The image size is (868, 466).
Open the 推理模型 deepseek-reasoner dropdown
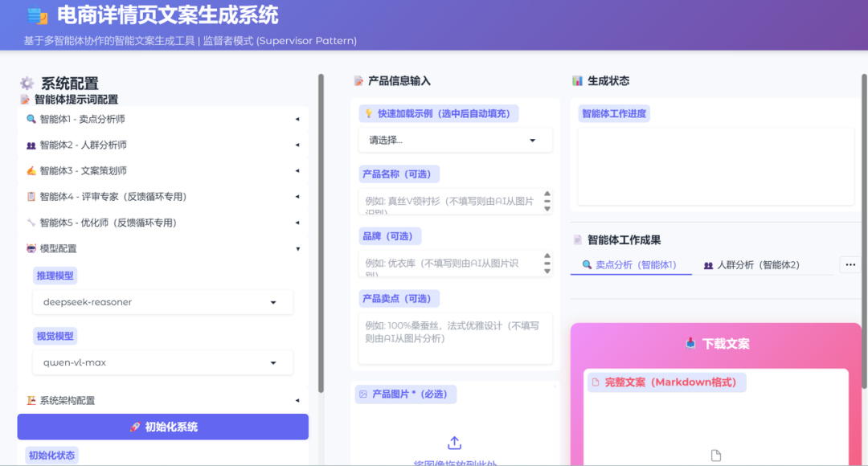click(162, 302)
